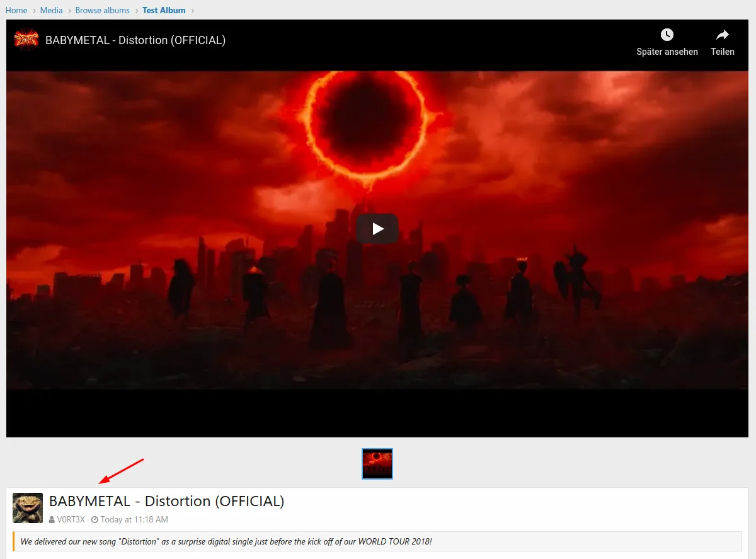Navigate to Browse albums breadcrumb
The height and width of the screenshot is (559, 756).
coord(102,10)
